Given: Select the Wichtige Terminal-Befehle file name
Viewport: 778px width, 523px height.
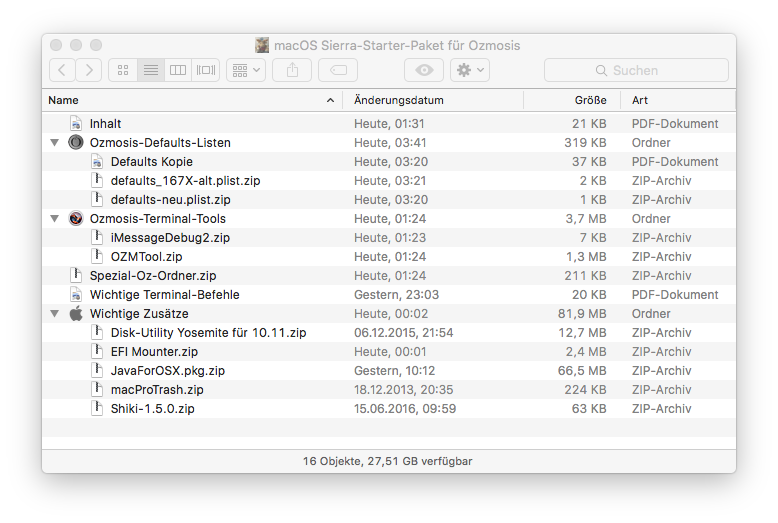Looking at the screenshot, I should [x=164, y=295].
